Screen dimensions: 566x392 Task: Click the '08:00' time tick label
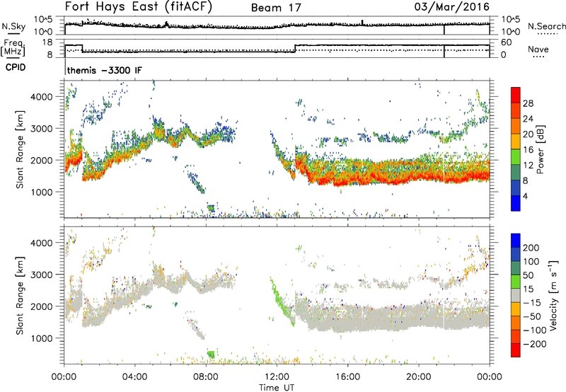(205, 377)
